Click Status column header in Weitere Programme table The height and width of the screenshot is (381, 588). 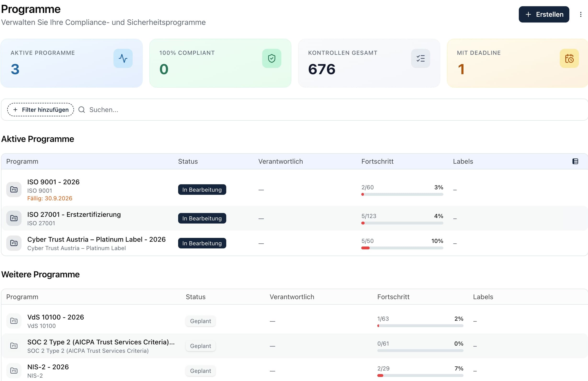tap(195, 297)
